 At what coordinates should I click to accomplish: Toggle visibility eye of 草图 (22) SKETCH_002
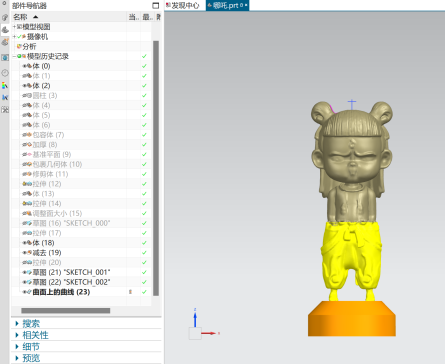point(24,282)
